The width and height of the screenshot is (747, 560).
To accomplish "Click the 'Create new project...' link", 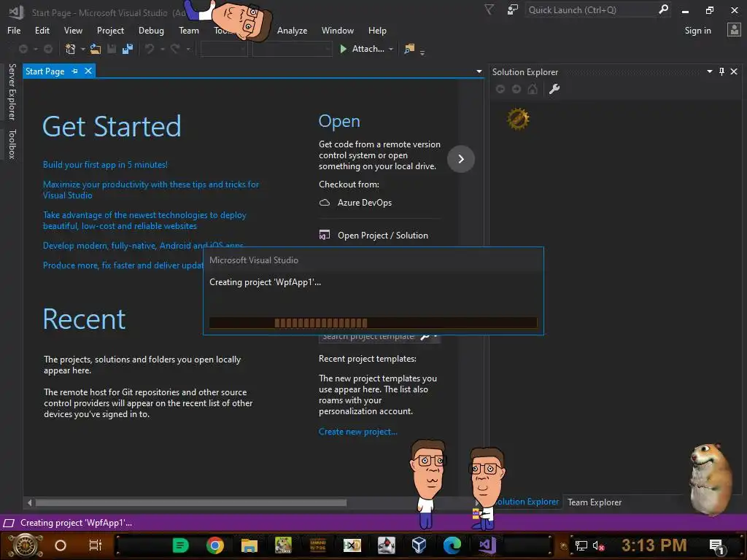I will pos(357,432).
